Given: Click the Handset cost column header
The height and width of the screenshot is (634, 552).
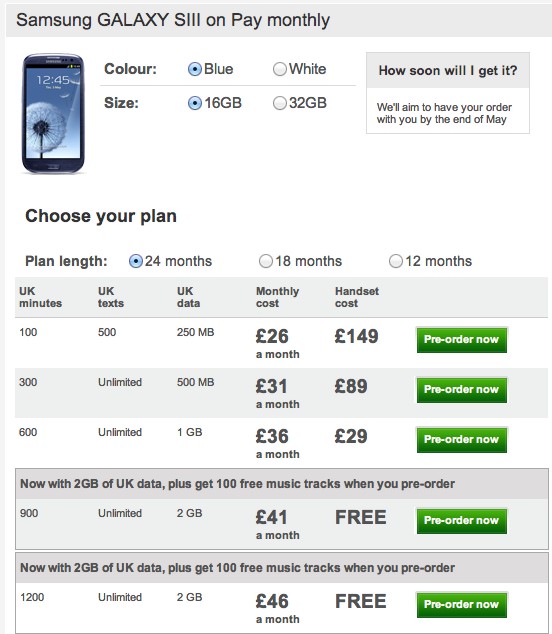Looking at the screenshot, I should tap(357, 297).
